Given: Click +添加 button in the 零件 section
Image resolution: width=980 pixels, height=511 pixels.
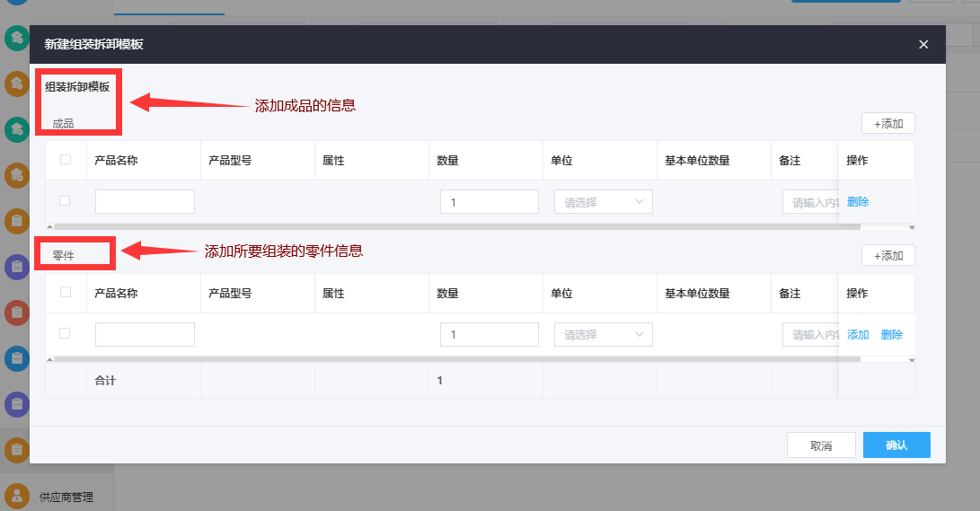Looking at the screenshot, I should [888, 255].
